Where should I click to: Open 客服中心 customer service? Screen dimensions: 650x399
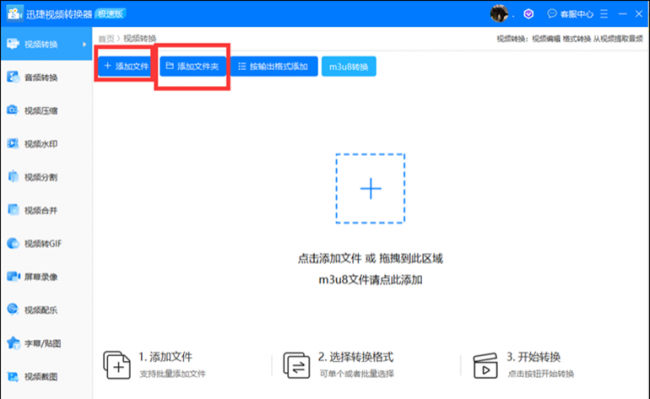[x=570, y=14]
